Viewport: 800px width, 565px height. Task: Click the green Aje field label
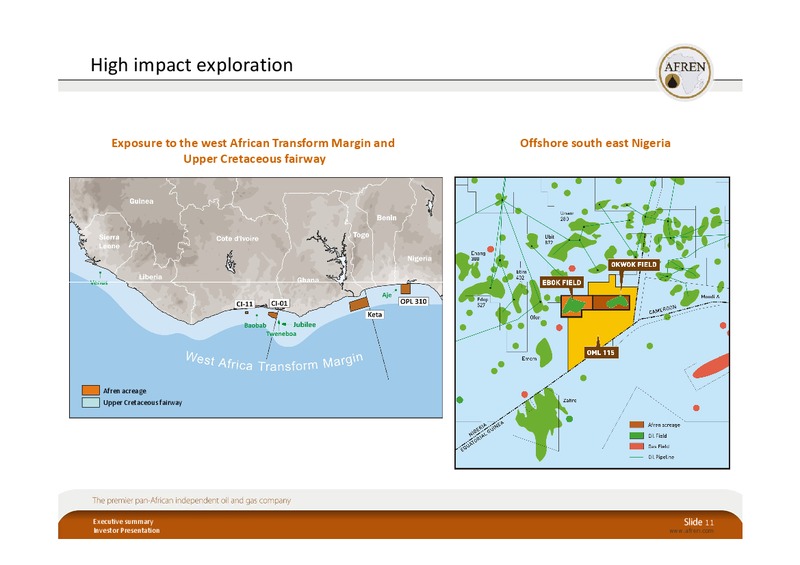387,295
